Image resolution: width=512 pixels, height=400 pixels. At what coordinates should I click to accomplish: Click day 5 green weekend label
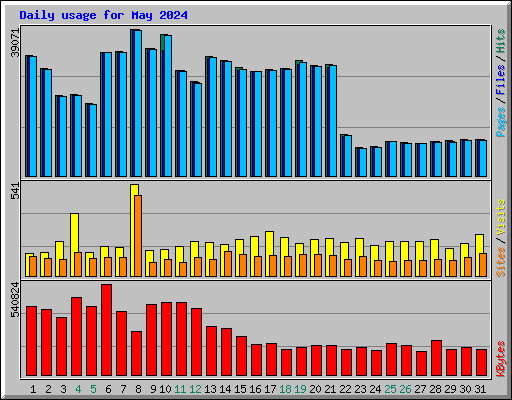pyautogui.click(x=93, y=389)
